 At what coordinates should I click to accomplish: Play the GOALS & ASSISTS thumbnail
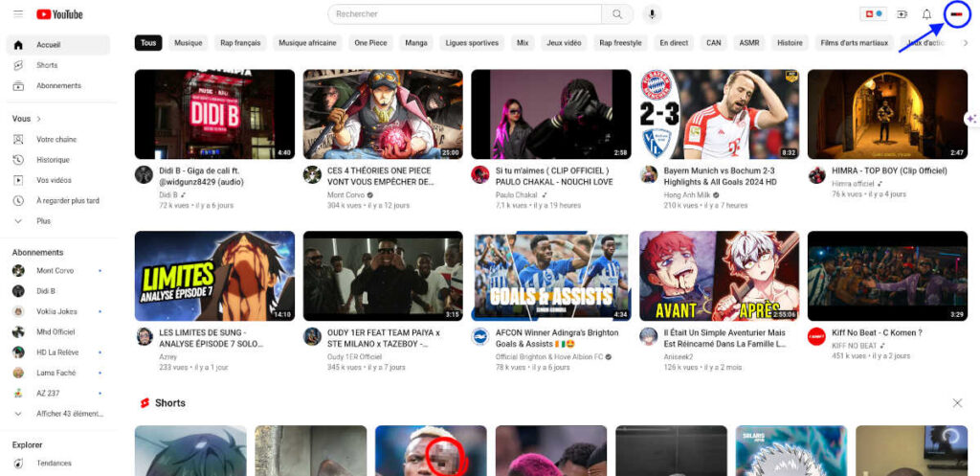550,276
